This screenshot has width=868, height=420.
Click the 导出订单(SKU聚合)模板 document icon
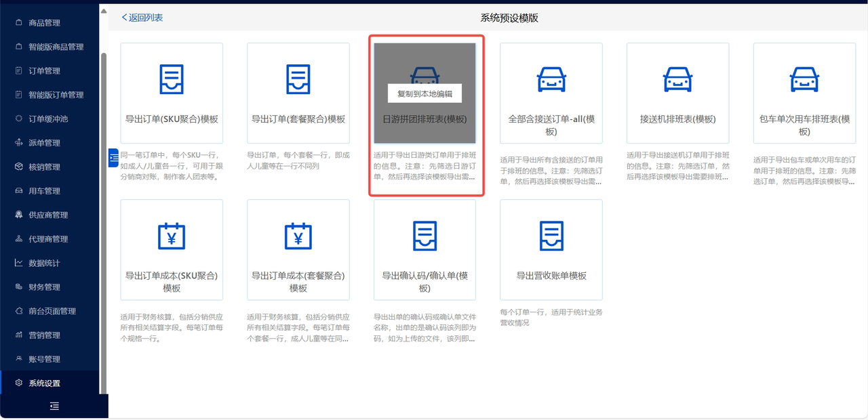tap(172, 79)
